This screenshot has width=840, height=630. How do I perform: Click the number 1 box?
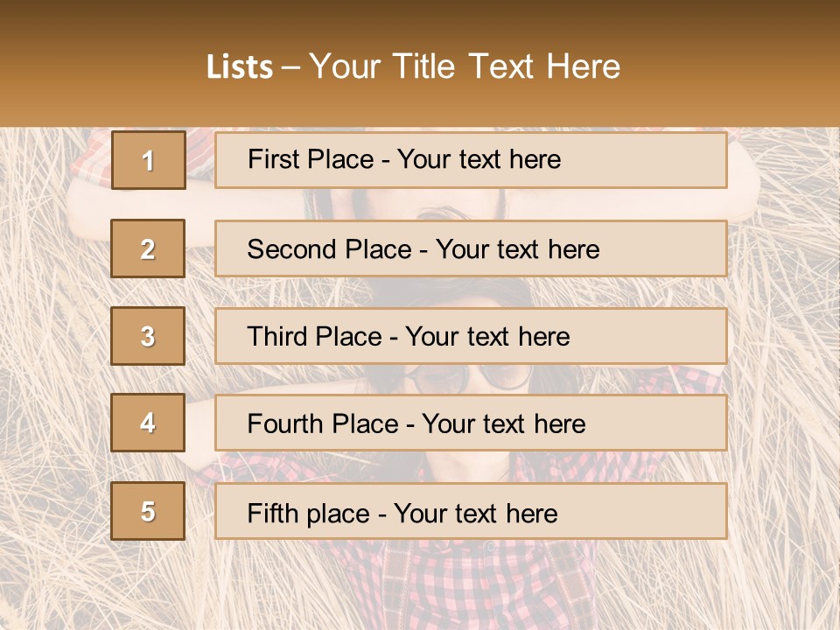click(x=149, y=160)
